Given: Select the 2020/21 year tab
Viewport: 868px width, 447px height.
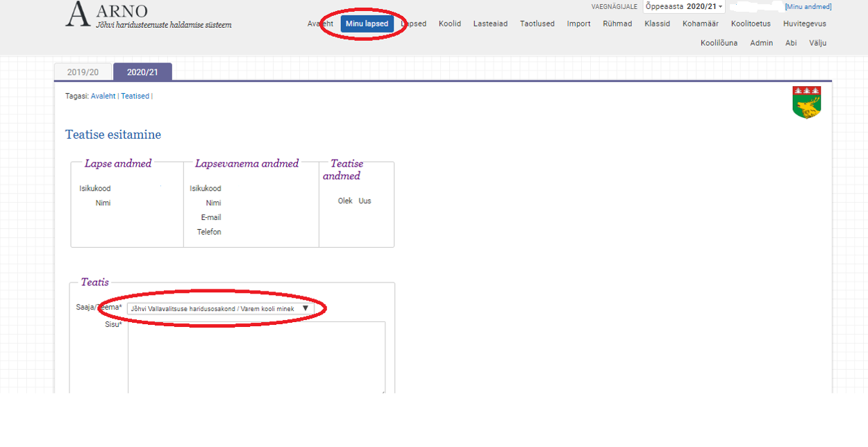Looking at the screenshot, I should pyautogui.click(x=142, y=72).
